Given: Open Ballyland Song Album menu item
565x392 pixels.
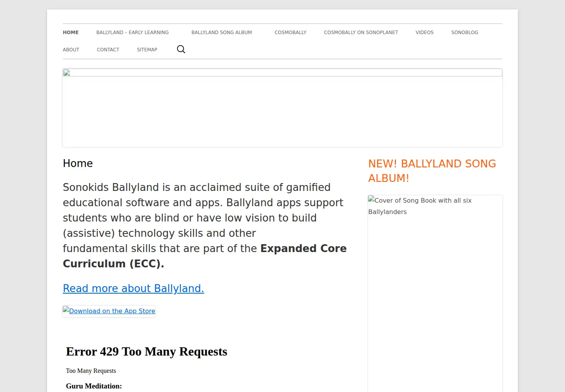Looking at the screenshot, I should tap(222, 33).
